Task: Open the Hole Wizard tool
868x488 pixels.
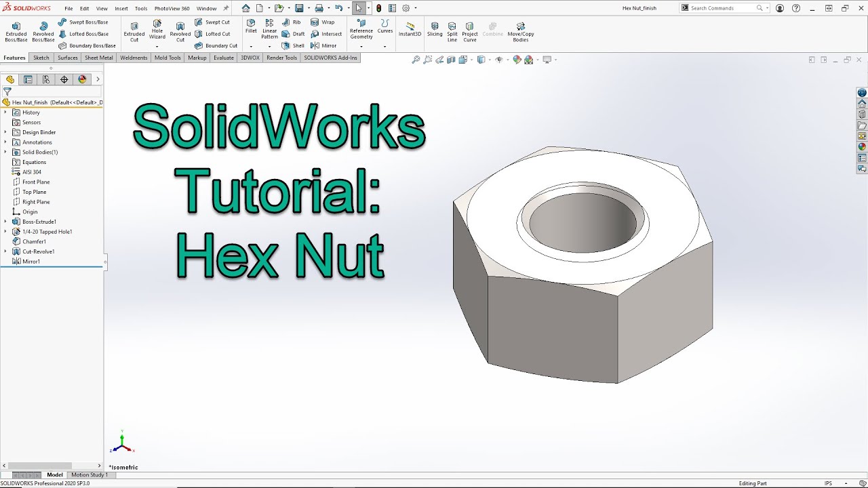Action: [157, 30]
